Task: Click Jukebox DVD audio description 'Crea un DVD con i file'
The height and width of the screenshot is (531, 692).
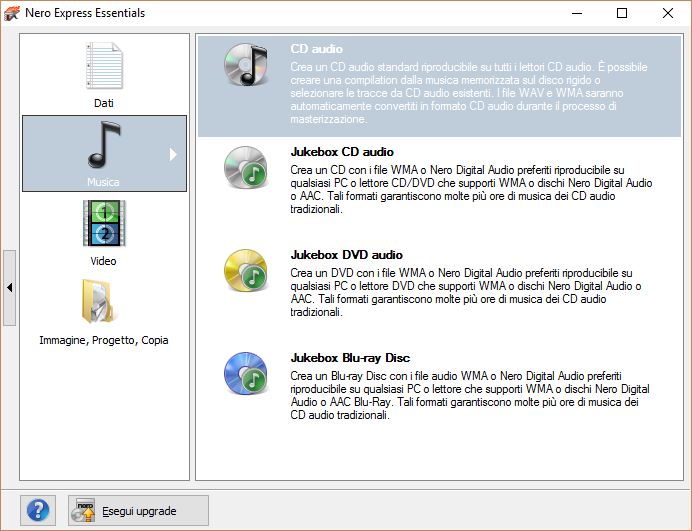Action: point(466,292)
